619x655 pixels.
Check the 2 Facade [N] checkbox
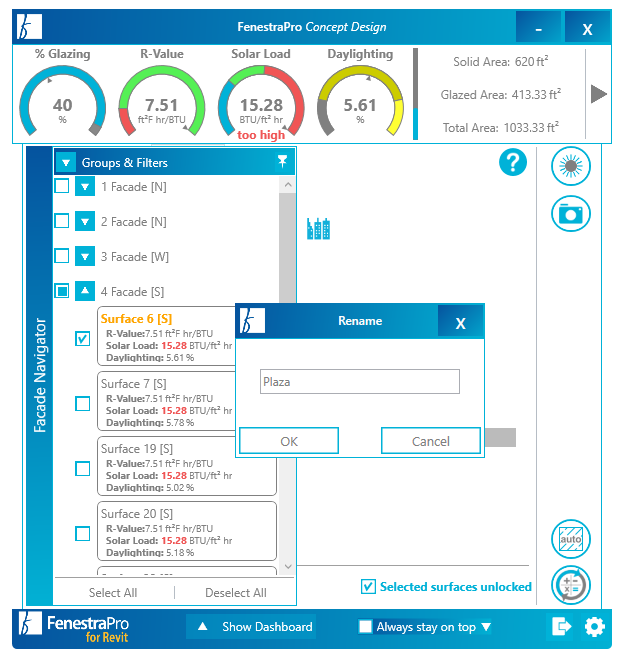point(62,221)
